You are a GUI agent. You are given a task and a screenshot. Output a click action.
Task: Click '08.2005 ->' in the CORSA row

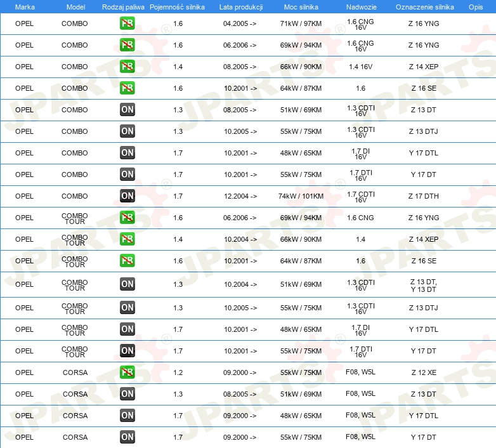coord(240,394)
